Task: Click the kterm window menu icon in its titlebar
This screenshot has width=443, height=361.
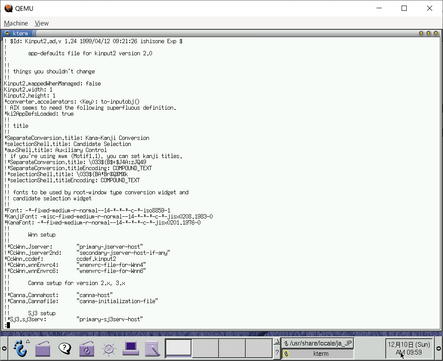Action: coord(7,33)
